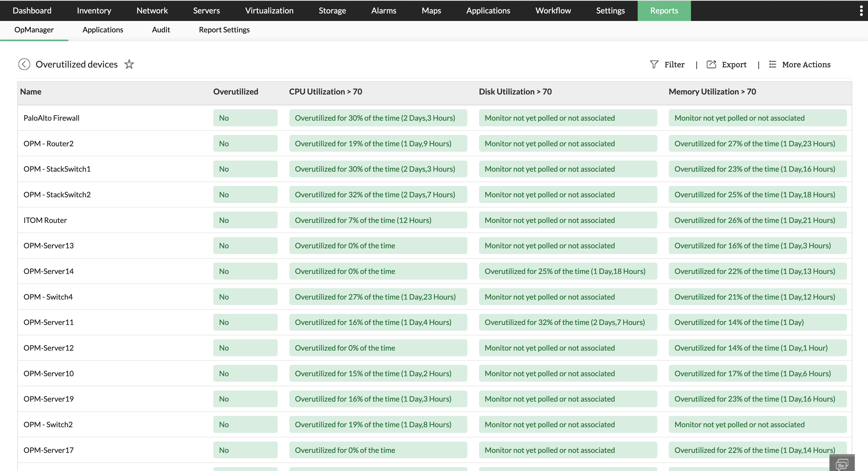Viewport: 868px width, 471px height.
Task: Sort by the Name column header
Action: point(31,92)
